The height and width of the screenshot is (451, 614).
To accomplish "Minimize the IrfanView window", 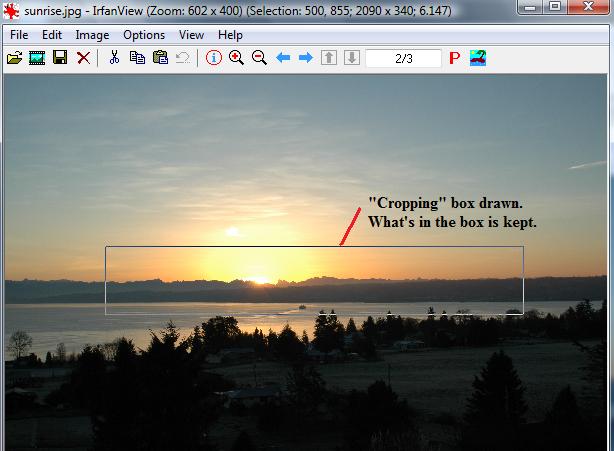I will click(530, 7).
